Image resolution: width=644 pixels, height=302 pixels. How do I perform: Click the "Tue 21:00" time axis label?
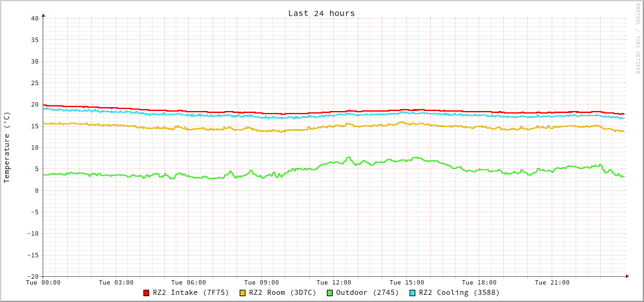[552, 283]
